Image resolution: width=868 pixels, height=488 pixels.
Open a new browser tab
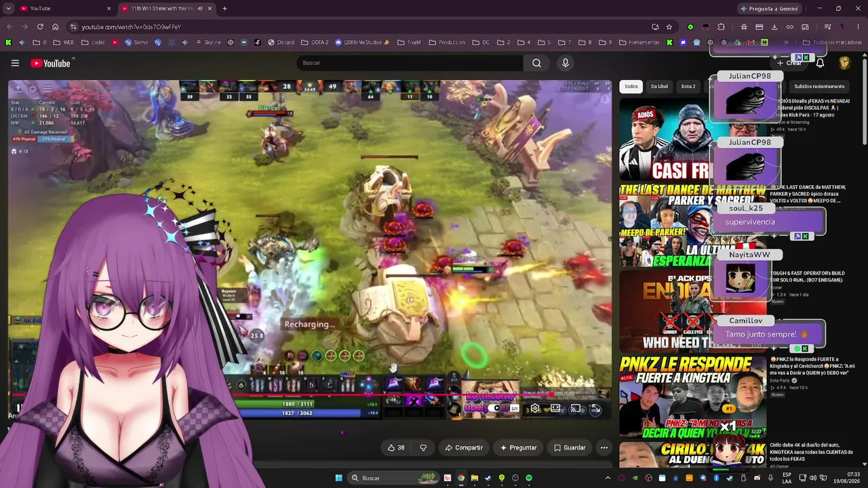click(224, 8)
